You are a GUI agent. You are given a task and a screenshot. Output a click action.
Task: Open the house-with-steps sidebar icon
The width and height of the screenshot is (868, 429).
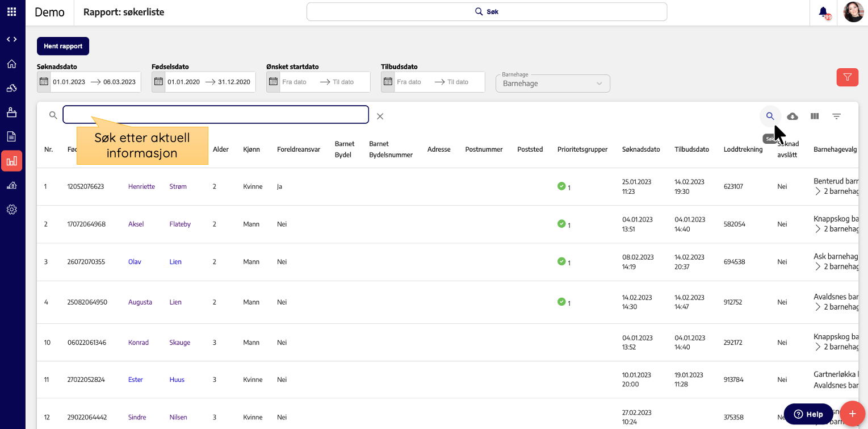tap(11, 185)
